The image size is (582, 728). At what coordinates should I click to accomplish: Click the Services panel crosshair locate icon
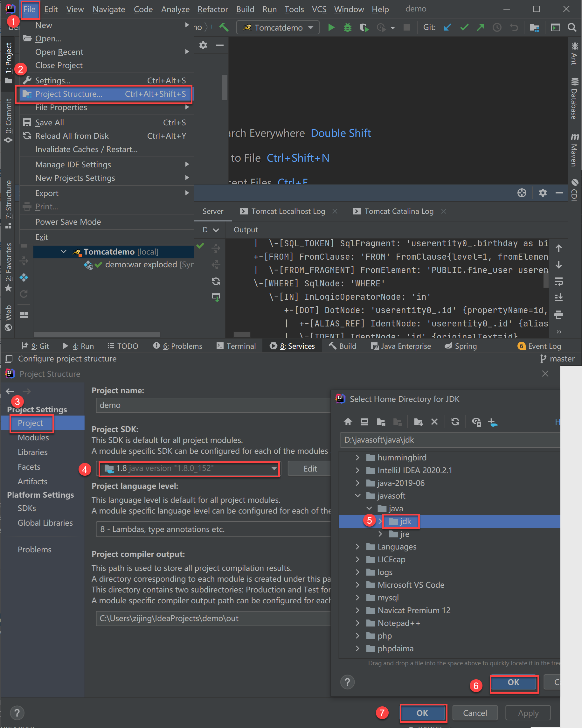(522, 193)
